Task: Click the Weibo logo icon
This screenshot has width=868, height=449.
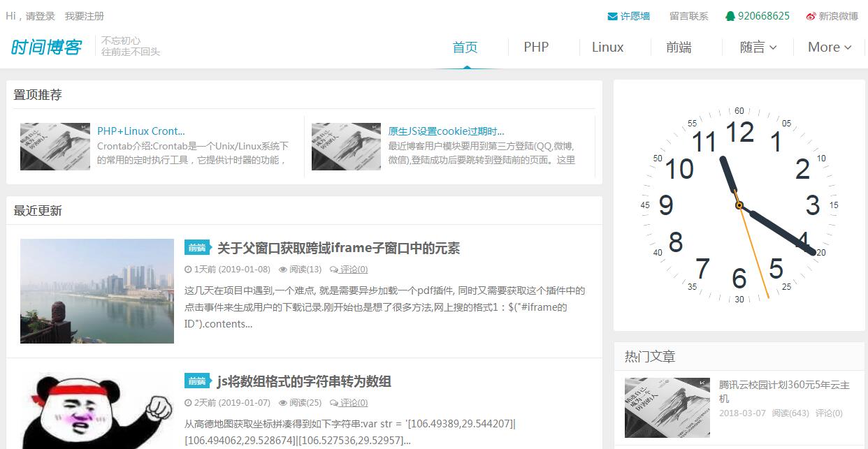Action: tap(811, 16)
